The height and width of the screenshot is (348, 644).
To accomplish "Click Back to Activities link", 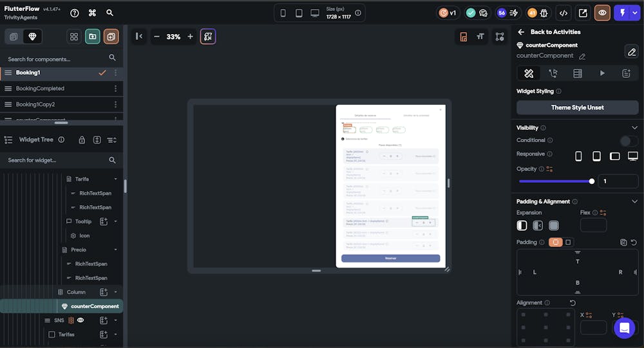I will (x=549, y=32).
